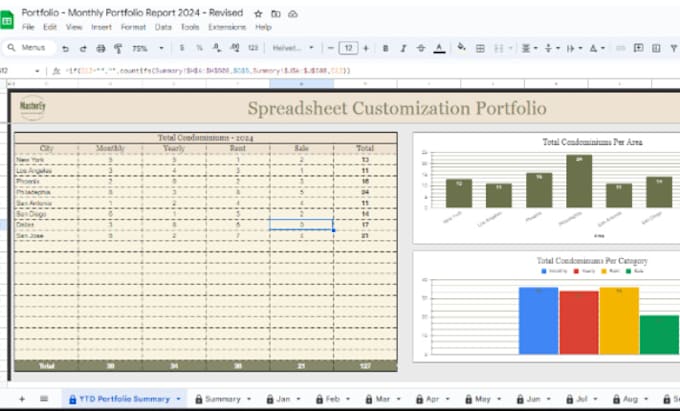Open the fill color picker
The image size is (680, 411).
click(462, 48)
